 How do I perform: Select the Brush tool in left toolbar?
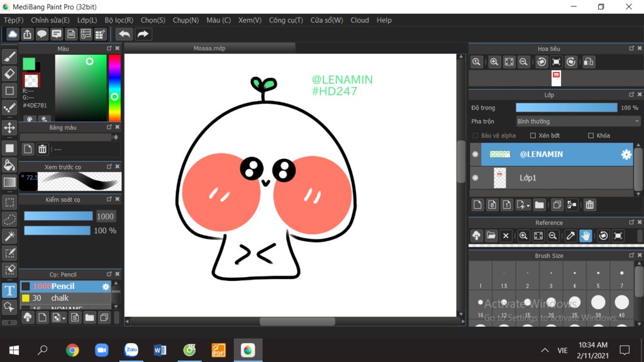(9, 57)
